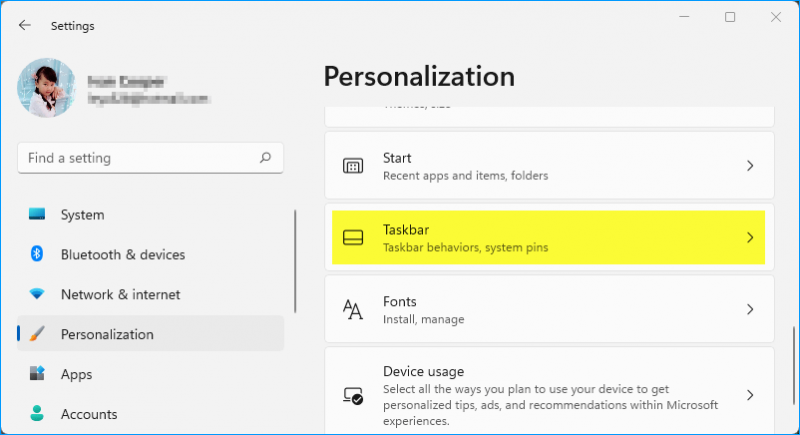Click the Device usage icon
This screenshot has width=800, height=435.
click(x=353, y=396)
